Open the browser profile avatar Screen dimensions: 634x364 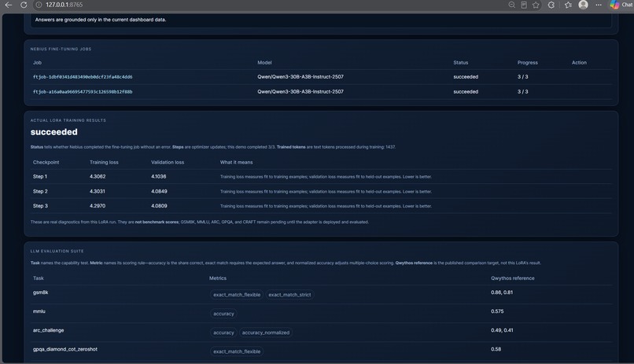click(x=583, y=5)
